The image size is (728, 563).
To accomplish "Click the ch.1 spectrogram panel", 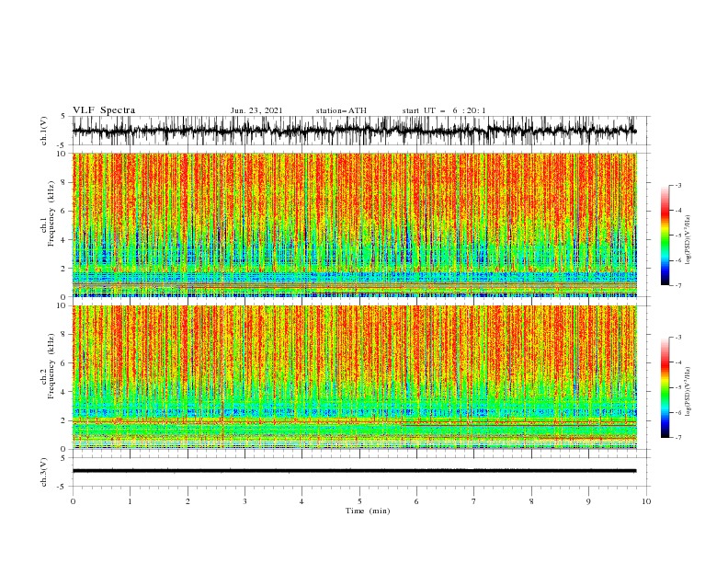I will (354, 224).
